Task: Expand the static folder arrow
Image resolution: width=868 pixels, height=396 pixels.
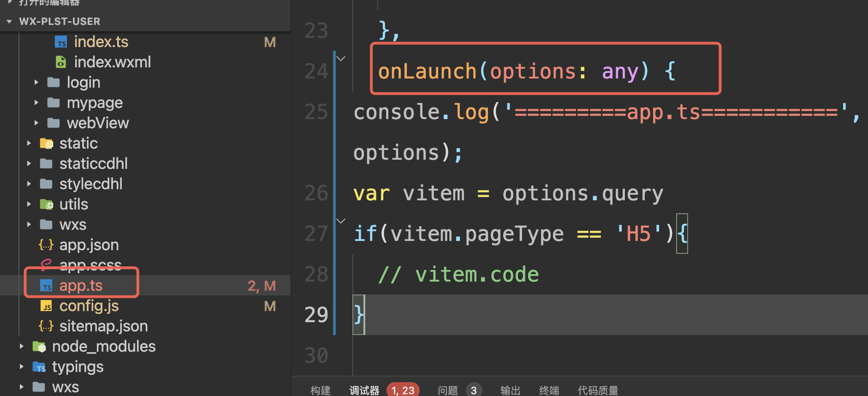Action: [x=29, y=143]
